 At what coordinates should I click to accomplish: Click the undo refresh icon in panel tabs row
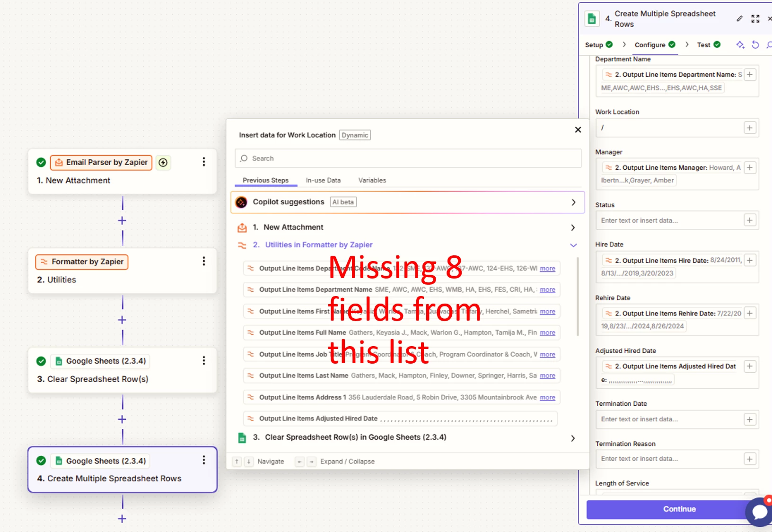click(755, 44)
